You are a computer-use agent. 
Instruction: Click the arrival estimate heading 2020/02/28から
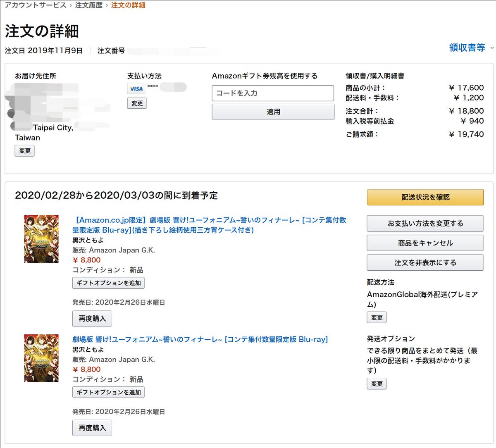[116, 195]
